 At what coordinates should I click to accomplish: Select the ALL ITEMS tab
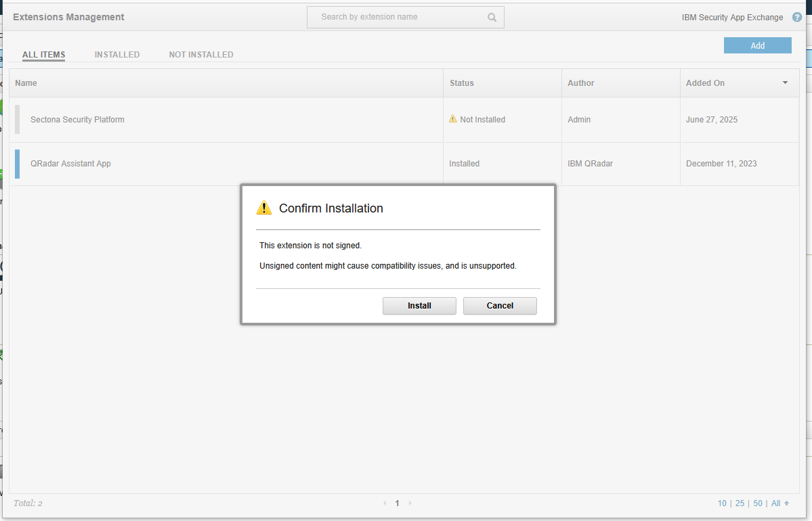coord(43,55)
